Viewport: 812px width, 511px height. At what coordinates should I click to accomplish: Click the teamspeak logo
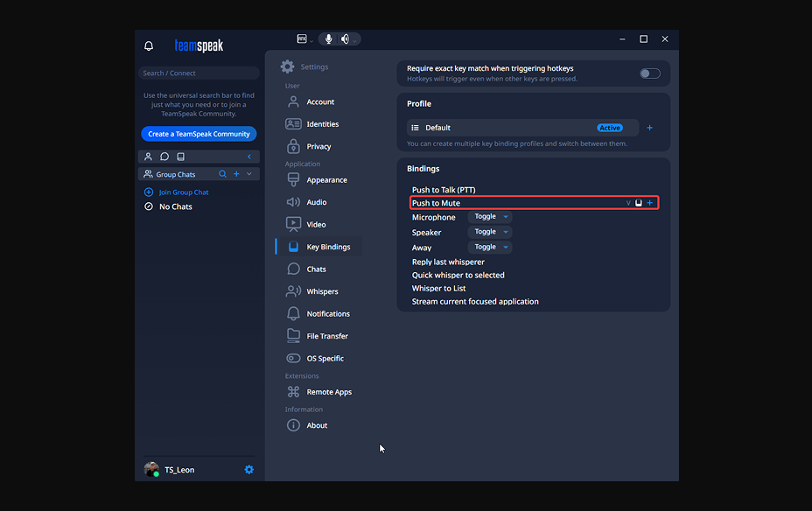coord(199,46)
